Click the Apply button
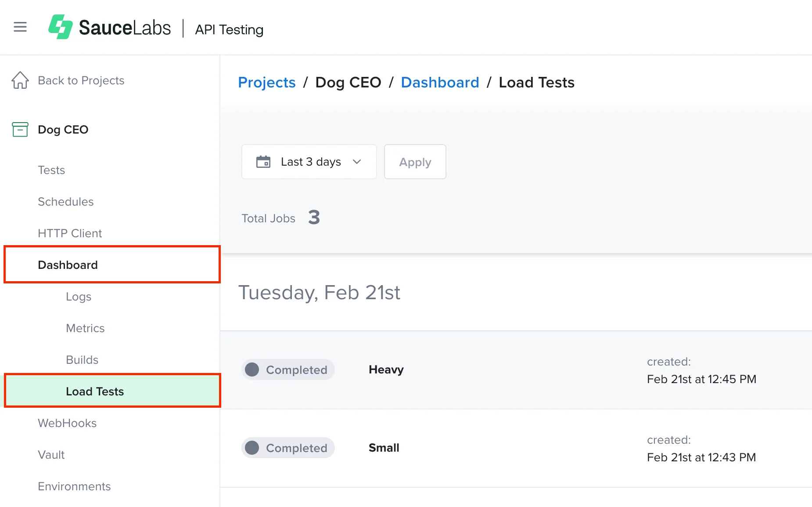The height and width of the screenshot is (507, 812). [414, 162]
